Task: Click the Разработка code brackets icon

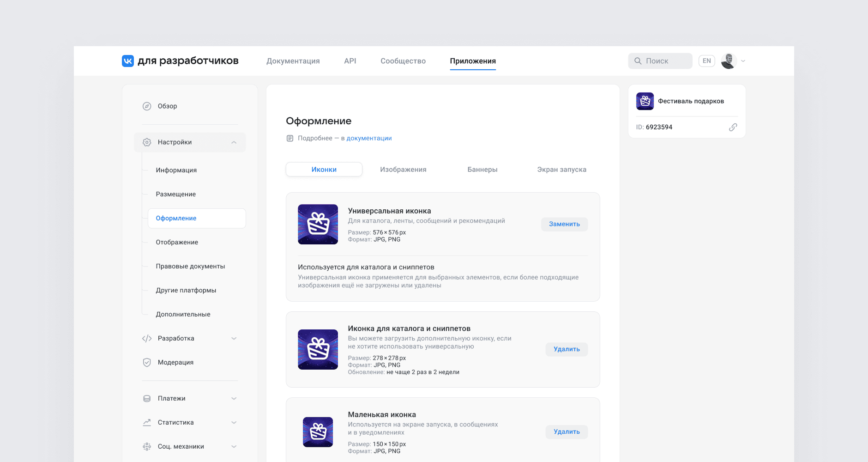Action: [147, 339]
